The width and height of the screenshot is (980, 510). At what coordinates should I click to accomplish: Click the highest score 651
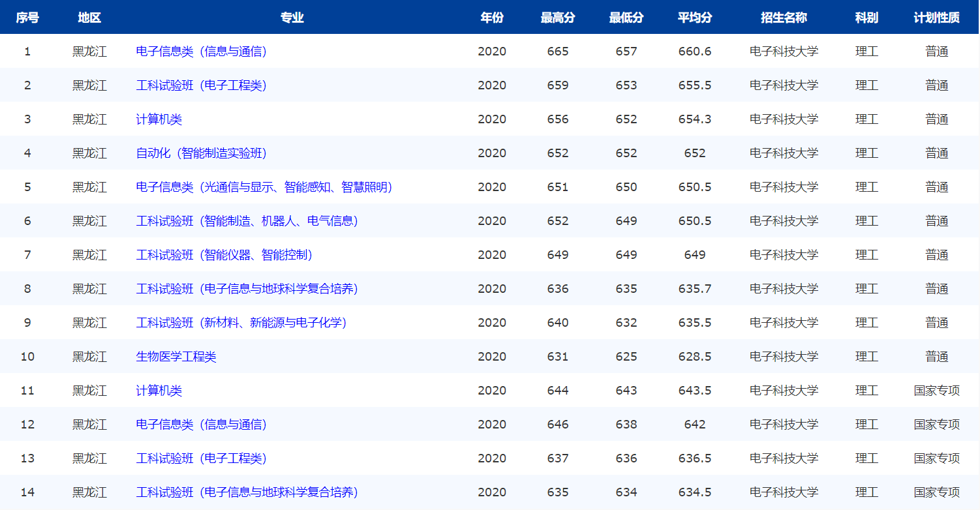(558, 187)
